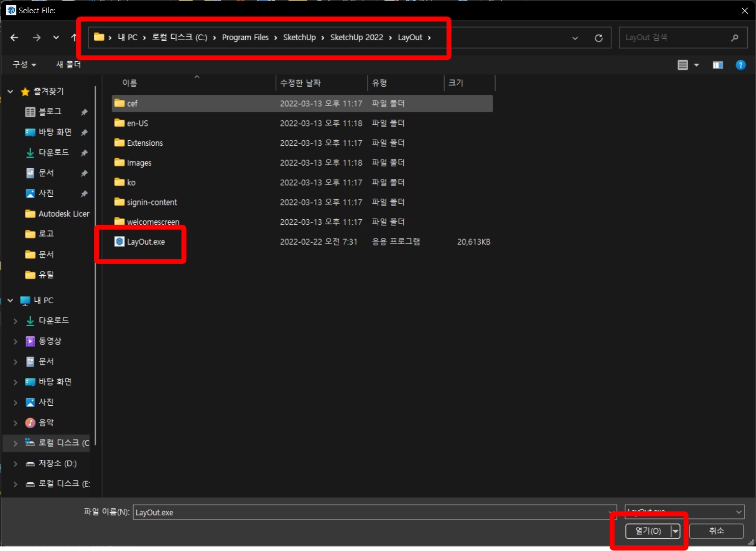756x551 pixels.
Task: Select the cef folder
Action: [x=302, y=103]
